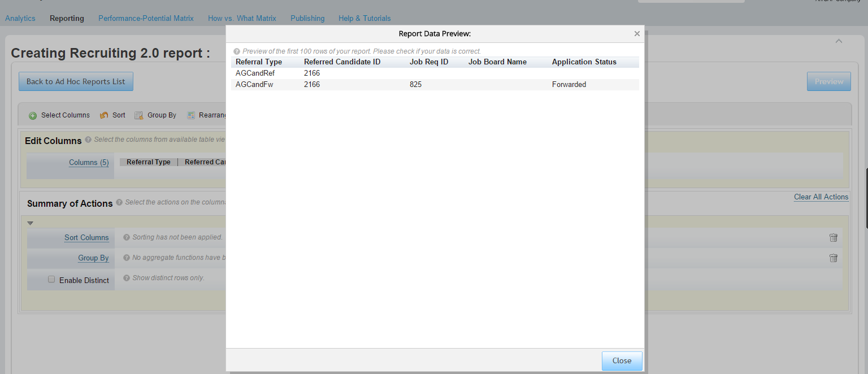Screen dimensions: 868x374
Task: Click the Job Board Name column header
Action: (497, 62)
